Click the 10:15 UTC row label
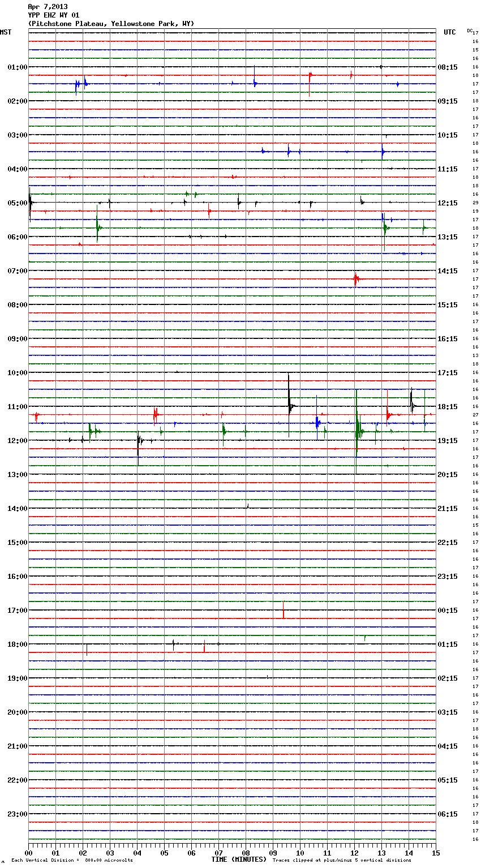The image size is (481, 868). pos(448,135)
